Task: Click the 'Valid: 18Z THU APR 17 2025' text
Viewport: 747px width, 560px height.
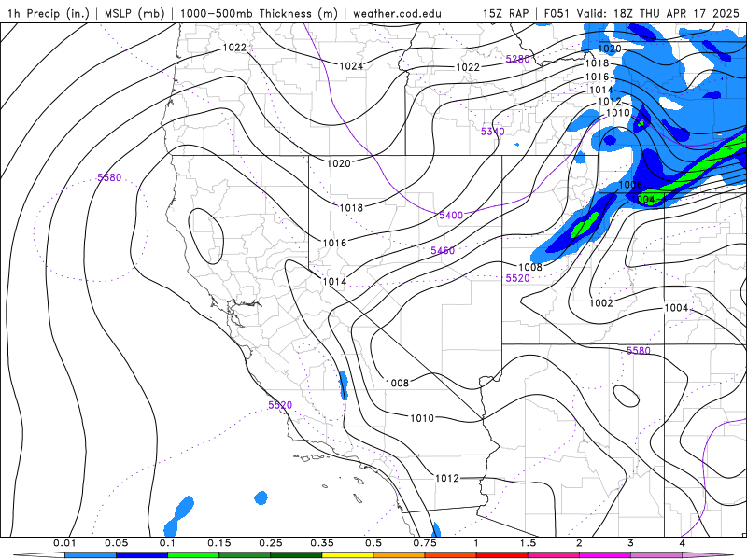Action: click(x=658, y=13)
